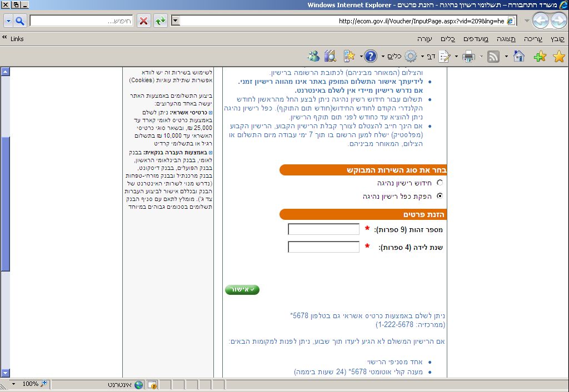
Task: Click the red Stop loading button
Action: point(143,21)
